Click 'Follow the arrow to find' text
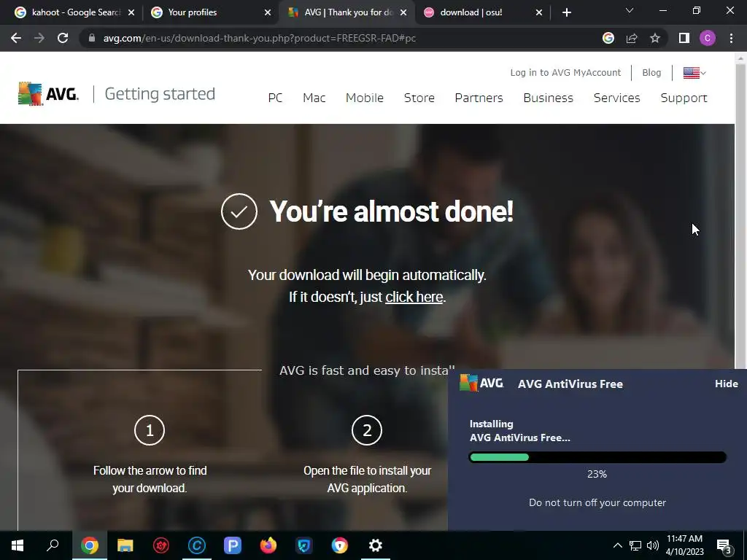This screenshot has width=747, height=560. coord(150,470)
